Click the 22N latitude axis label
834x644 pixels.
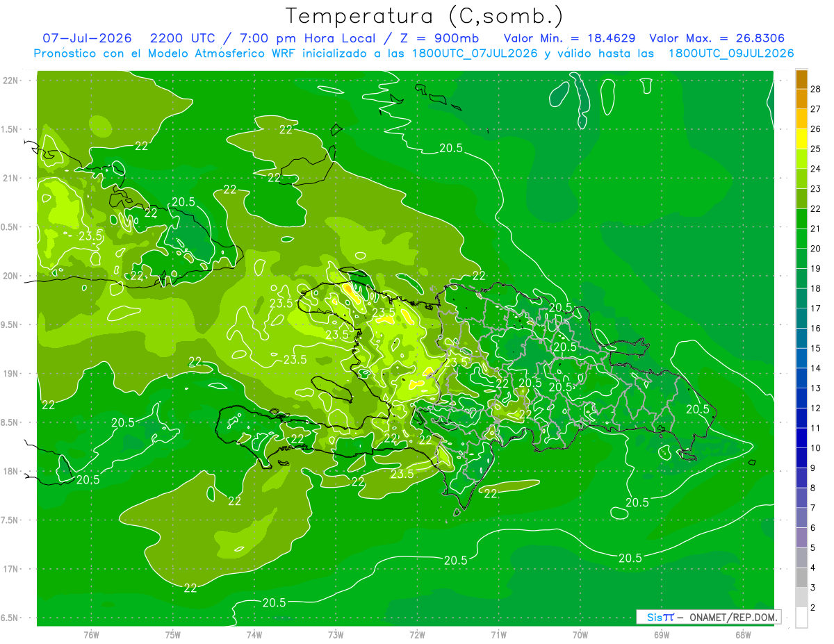pos(10,81)
